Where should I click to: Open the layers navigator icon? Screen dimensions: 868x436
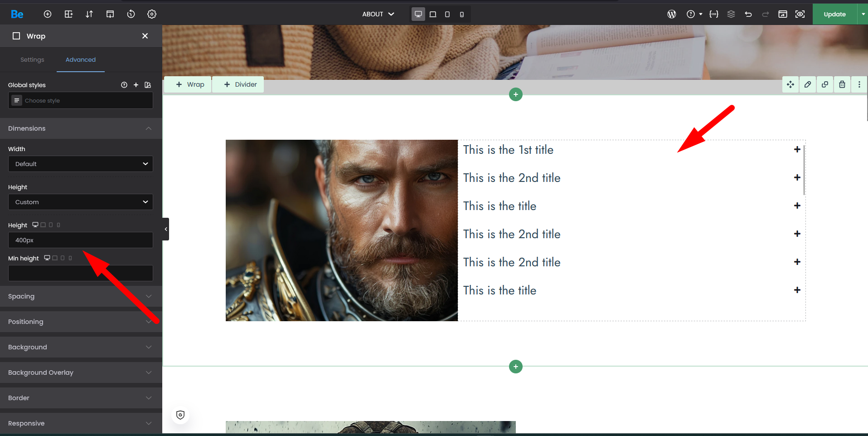pyautogui.click(x=731, y=14)
